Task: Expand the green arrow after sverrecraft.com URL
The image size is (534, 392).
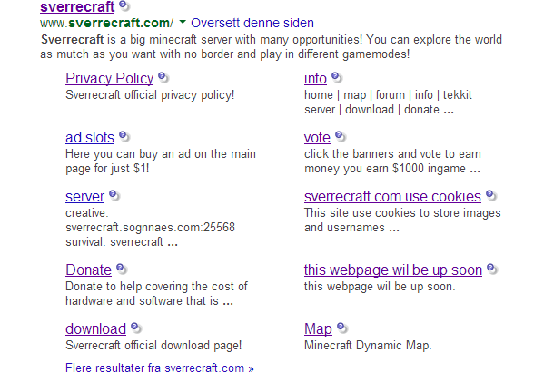Action: pos(183,23)
